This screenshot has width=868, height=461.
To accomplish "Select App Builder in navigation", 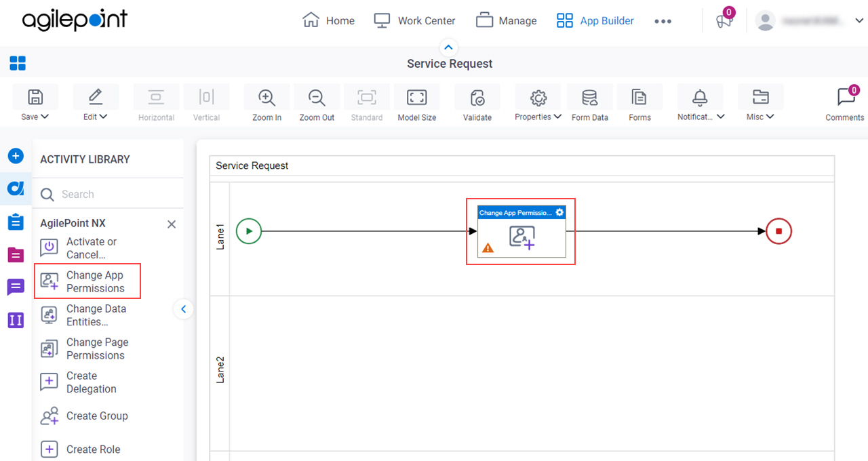I will point(595,20).
